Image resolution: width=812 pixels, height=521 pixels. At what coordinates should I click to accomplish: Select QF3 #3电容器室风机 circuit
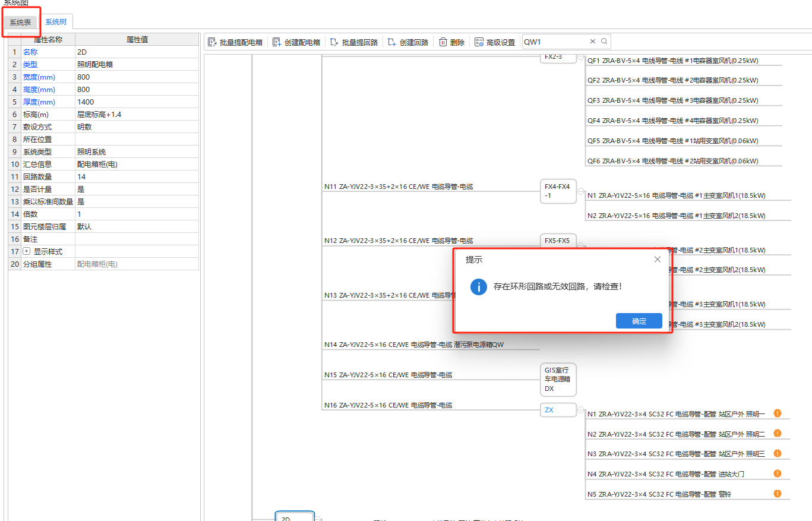point(673,100)
